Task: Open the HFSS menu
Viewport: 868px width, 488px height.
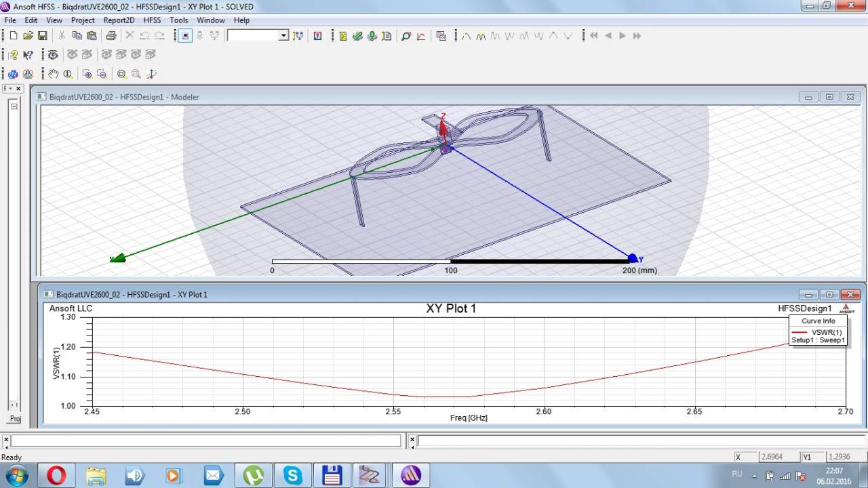Action: (x=152, y=20)
